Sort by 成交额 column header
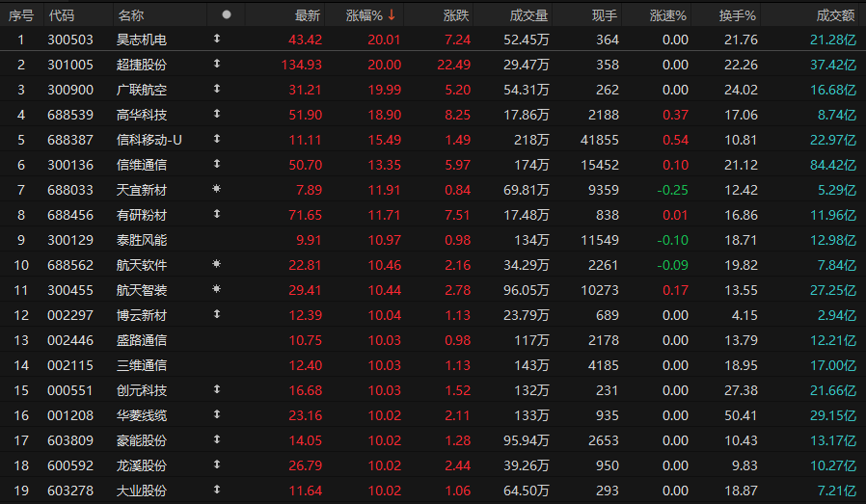Viewport: 866px width, 504px height. [x=836, y=15]
